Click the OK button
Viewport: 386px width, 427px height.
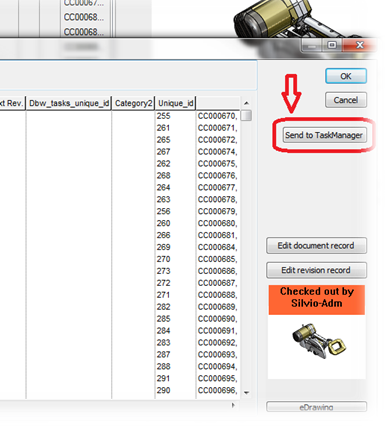pyautogui.click(x=346, y=76)
